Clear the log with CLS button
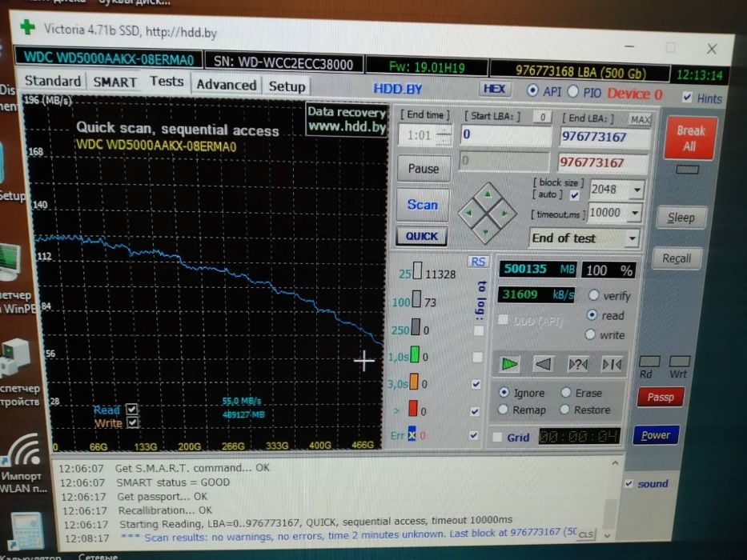 [585, 534]
